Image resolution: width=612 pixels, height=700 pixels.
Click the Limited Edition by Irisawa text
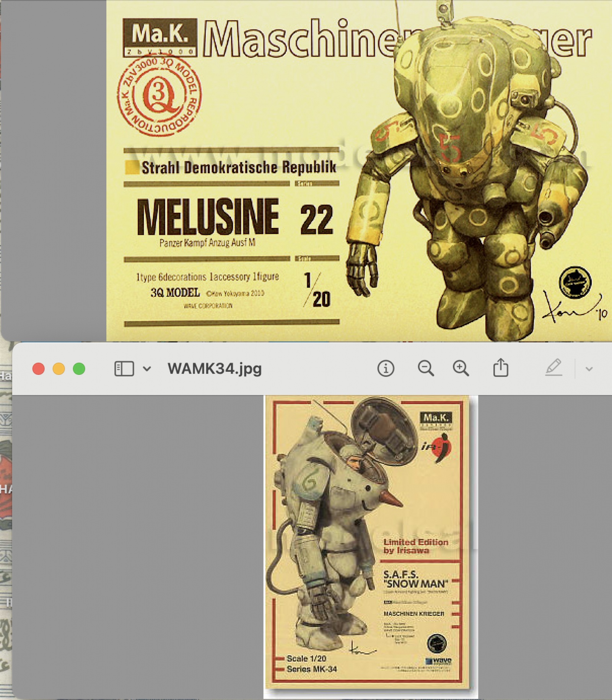pyautogui.click(x=415, y=546)
